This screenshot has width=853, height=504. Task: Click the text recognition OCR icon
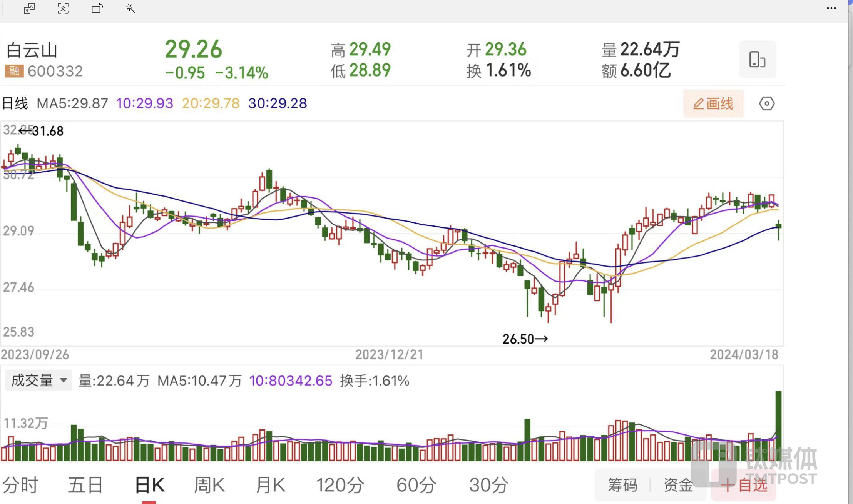click(63, 8)
